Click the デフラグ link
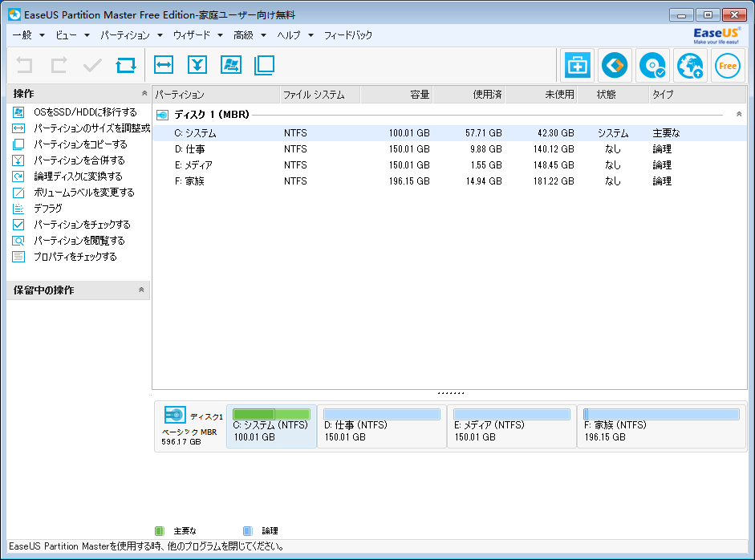The height and width of the screenshot is (560, 755). pyautogui.click(x=47, y=209)
